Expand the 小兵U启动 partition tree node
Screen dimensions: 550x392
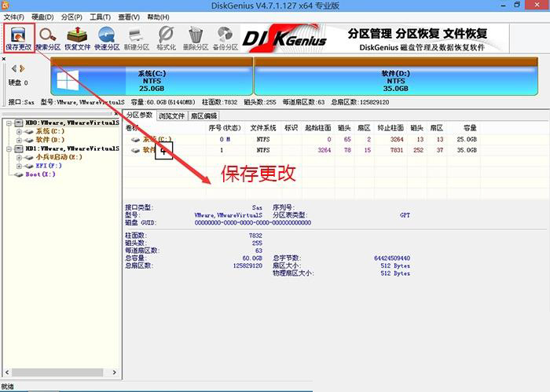(18, 157)
